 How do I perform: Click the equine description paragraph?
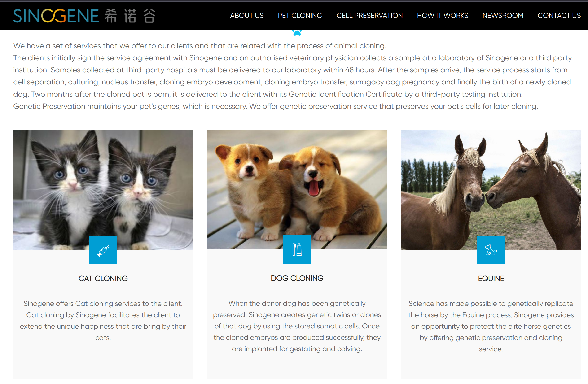pyautogui.click(x=491, y=326)
